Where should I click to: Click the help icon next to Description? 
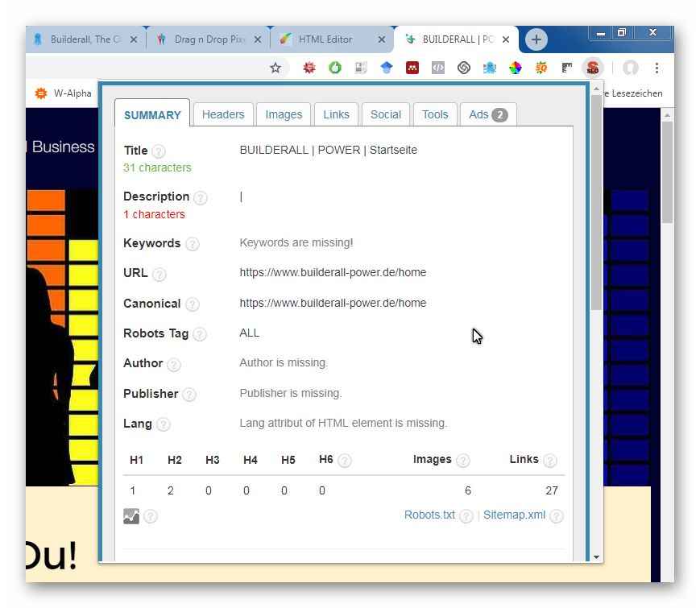tap(200, 197)
